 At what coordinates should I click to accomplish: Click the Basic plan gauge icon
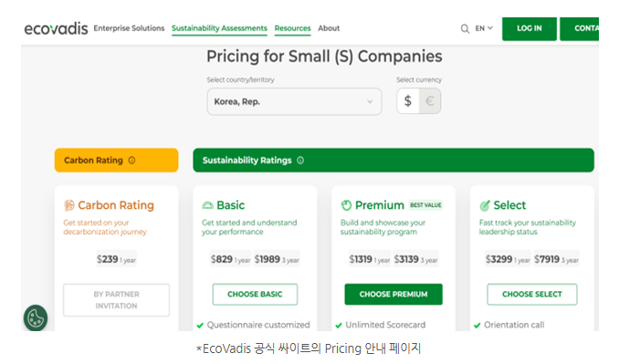(x=207, y=205)
